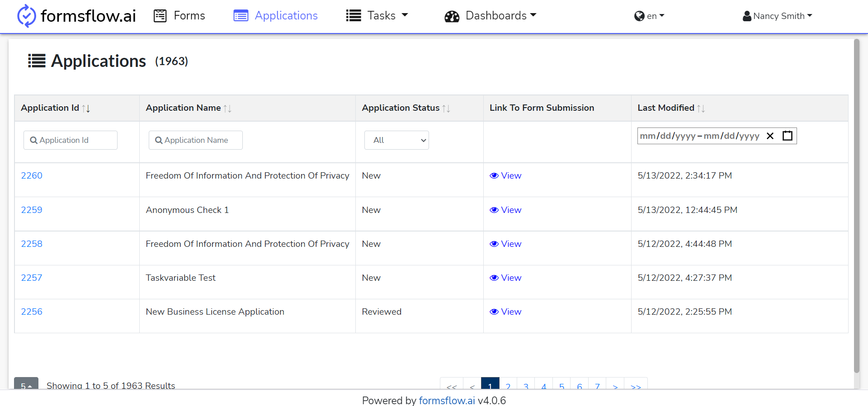Expand the Dashboards dropdown menu
Viewport: 868px width, 406px height.
pos(491,16)
